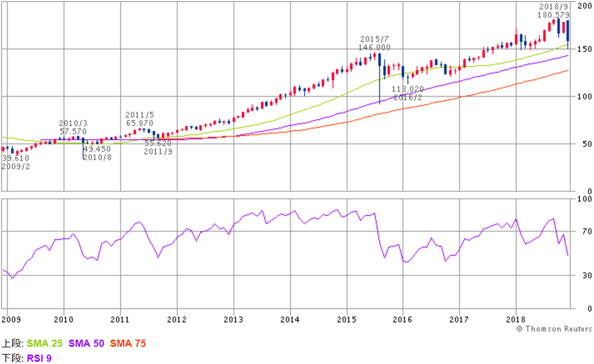Screen dimensions: 594x364
Task: Click the 2009/2 low label 39.610
Action: coord(16,158)
